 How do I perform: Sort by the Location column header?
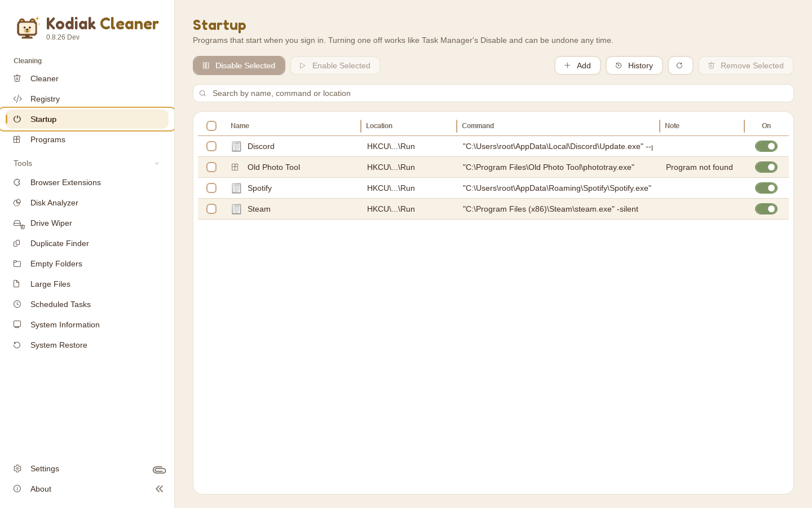click(x=379, y=126)
